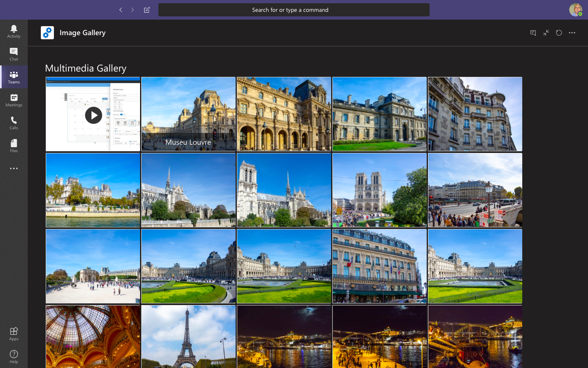
Task: Open the Grand Hotel facade photo
Action: (380, 266)
